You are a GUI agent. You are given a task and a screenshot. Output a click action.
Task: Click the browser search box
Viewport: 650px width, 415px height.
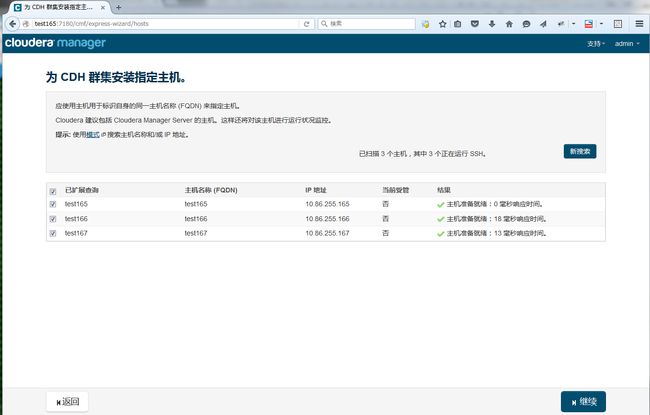(x=366, y=24)
